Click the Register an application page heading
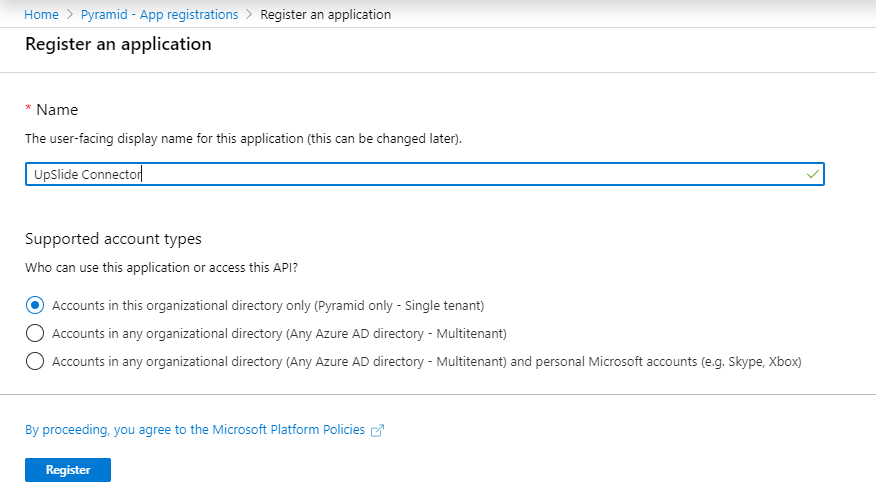The height and width of the screenshot is (494, 876). 118,44
